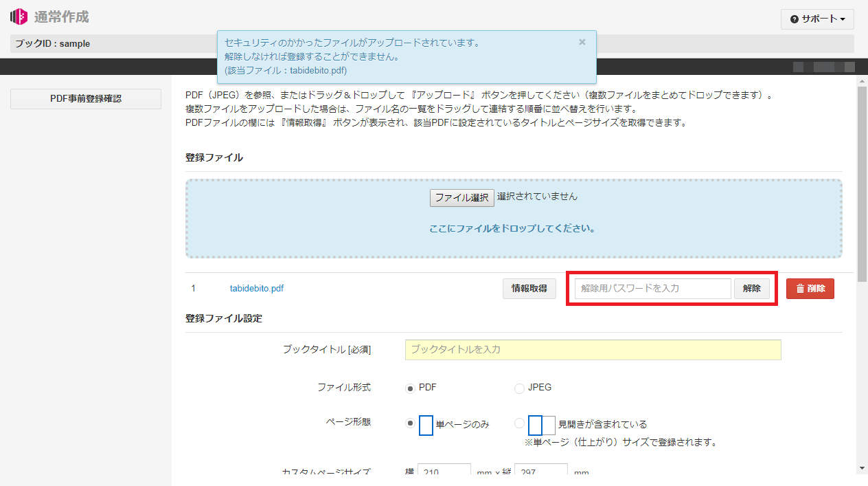
Task: Click the app logo icon beside 通常作成
Action: pos(19,16)
